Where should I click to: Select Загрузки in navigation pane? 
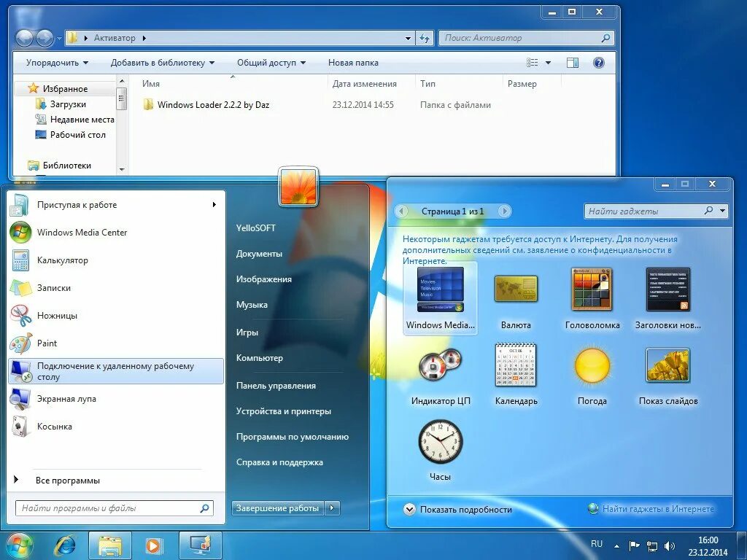68,104
